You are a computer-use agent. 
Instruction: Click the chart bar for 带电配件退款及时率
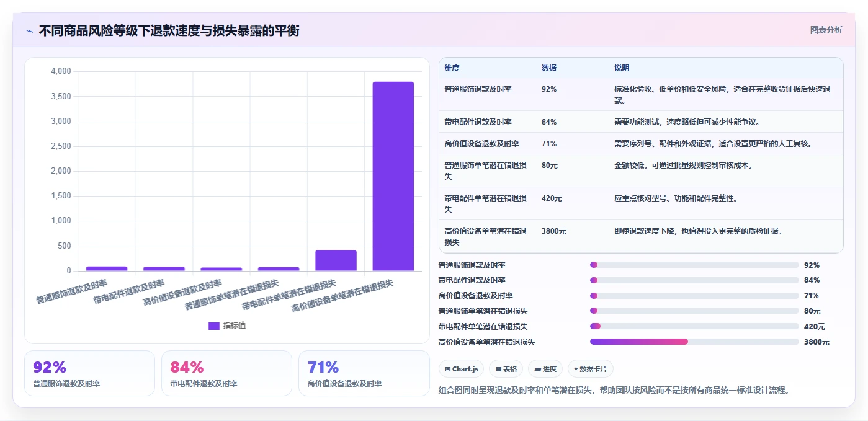[164, 268]
